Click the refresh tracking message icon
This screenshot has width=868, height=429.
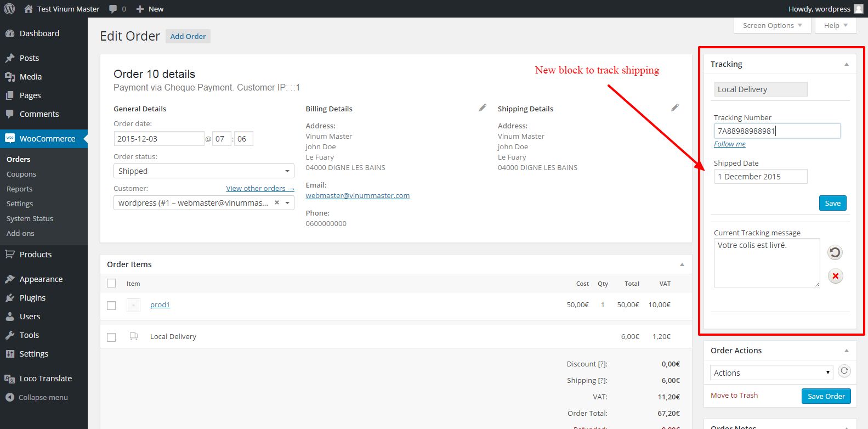(835, 252)
